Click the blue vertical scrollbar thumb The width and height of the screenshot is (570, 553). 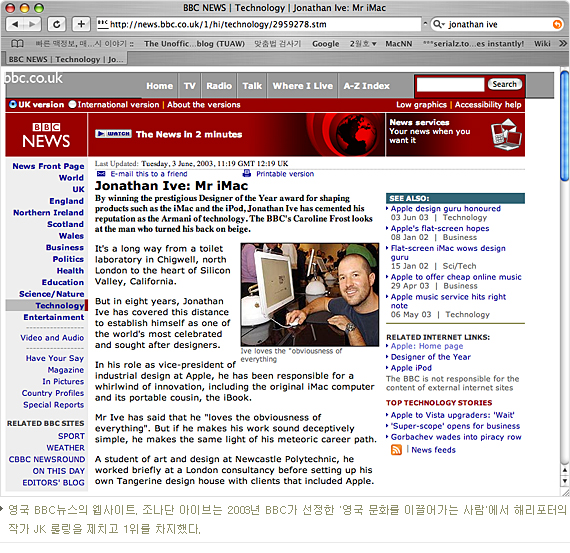tap(565, 126)
